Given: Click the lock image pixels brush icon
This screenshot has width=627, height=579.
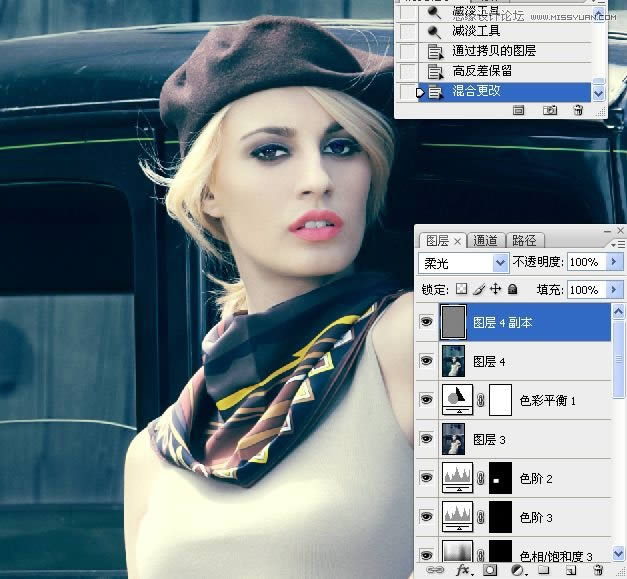Looking at the screenshot, I should 478,290.
